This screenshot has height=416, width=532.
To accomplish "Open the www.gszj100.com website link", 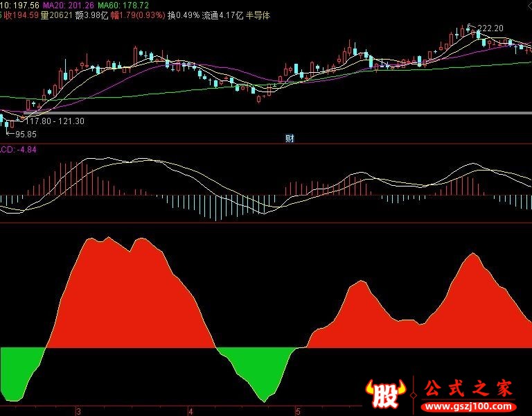I will pyautogui.click(x=468, y=406).
